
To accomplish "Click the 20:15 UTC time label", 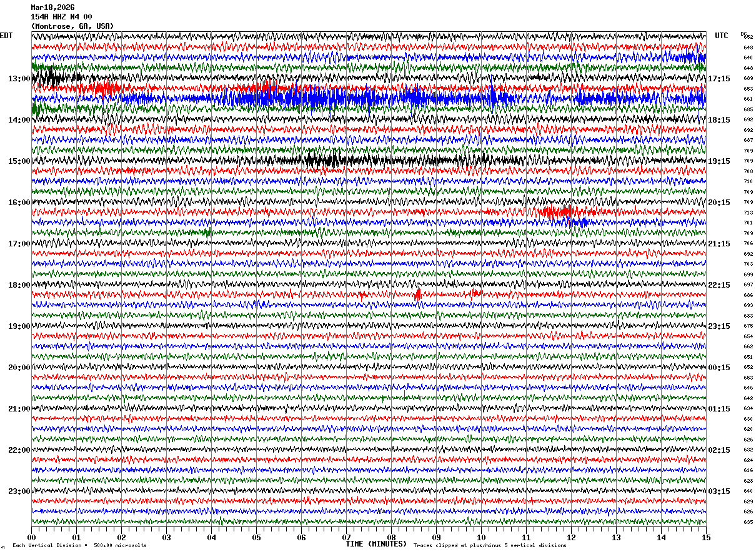I will (x=719, y=203).
